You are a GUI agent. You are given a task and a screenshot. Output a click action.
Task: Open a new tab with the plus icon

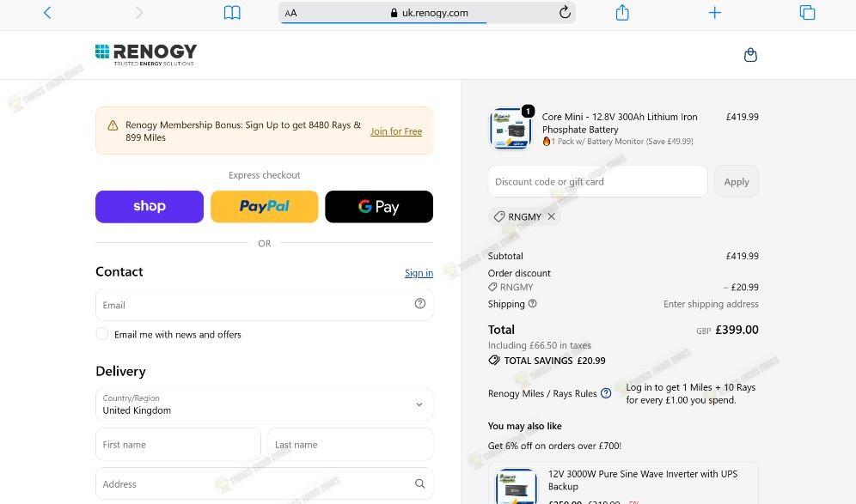[714, 13]
